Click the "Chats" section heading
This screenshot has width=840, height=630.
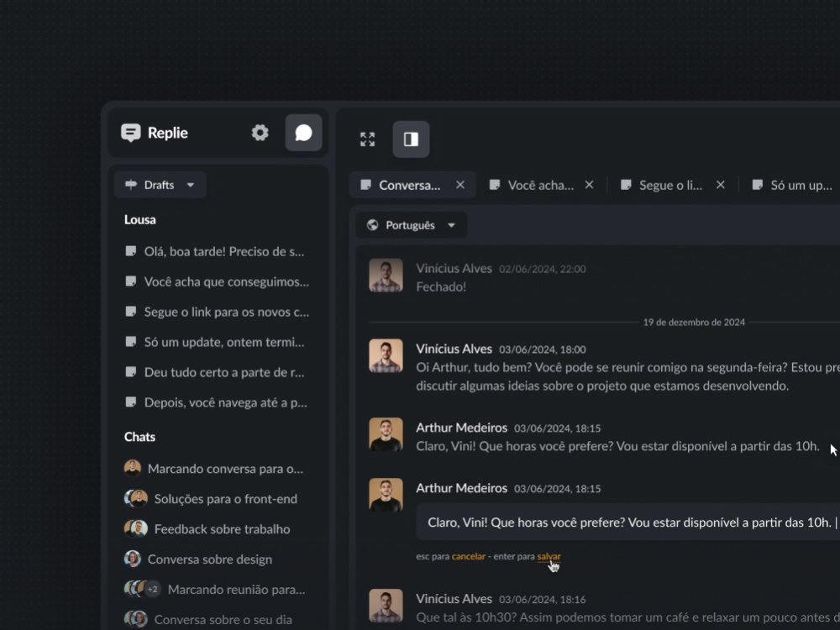(139, 437)
